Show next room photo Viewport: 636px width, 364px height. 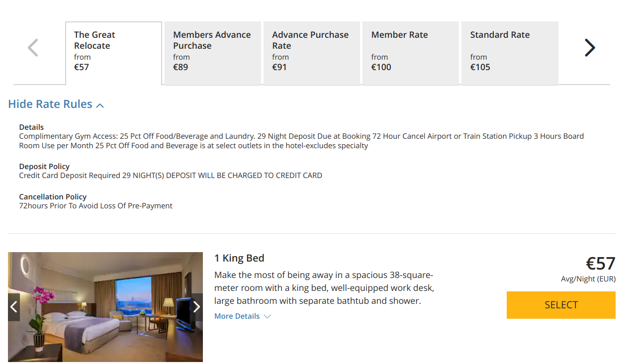(196, 307)
